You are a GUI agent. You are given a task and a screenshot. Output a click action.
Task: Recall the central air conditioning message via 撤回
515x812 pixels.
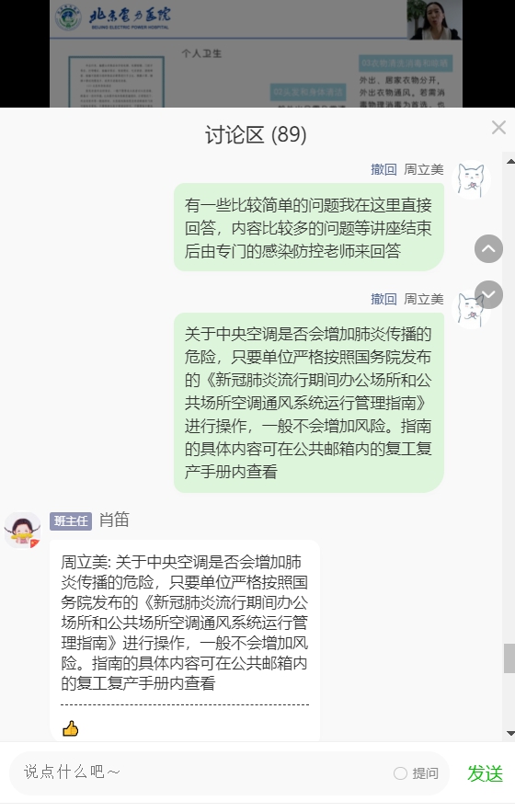coord(383,299)
